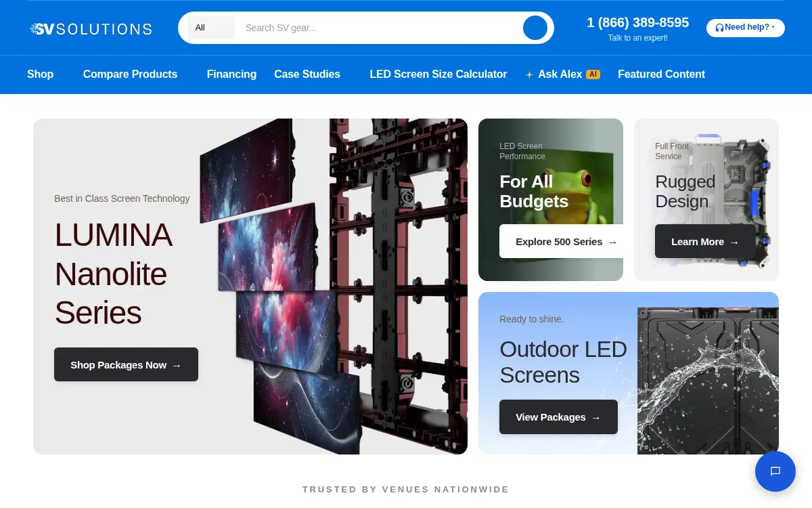Click the outdoor LED water splash image
The image size is (812, 508).
point(708,379)
